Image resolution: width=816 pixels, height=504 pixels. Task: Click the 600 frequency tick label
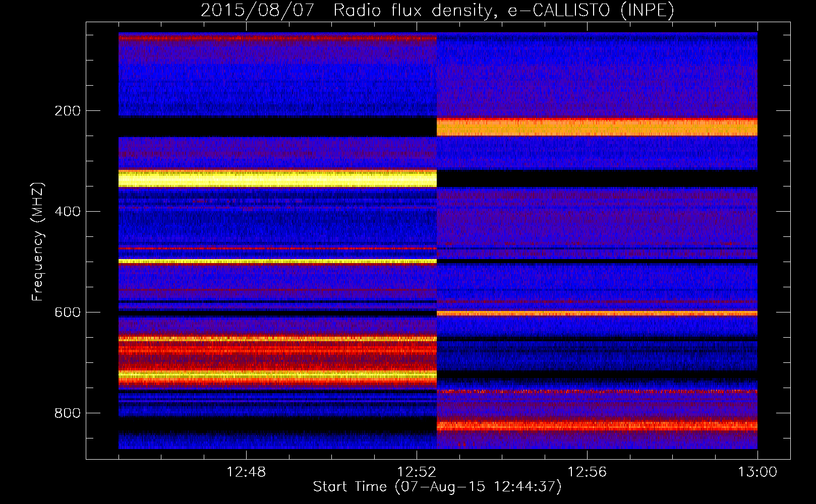point(68,312)
